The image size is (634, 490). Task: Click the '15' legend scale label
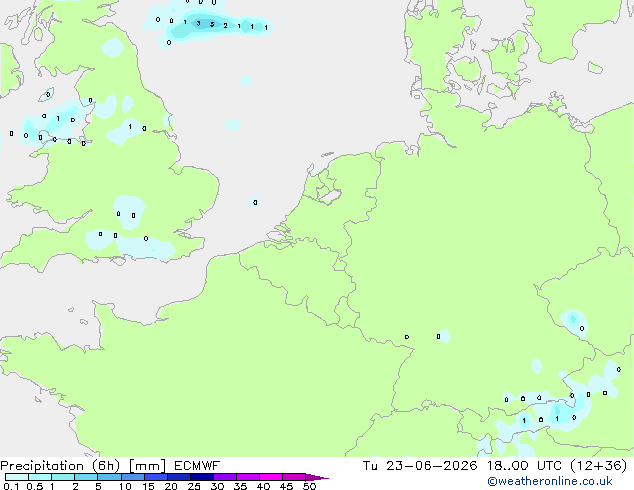148,486
